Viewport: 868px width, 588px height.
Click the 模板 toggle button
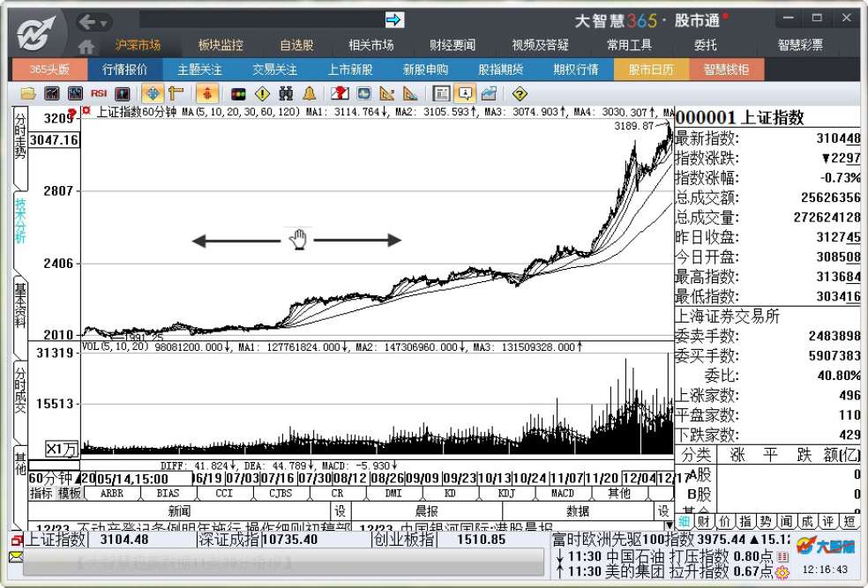pyautogui.click(x=70, y=493)
